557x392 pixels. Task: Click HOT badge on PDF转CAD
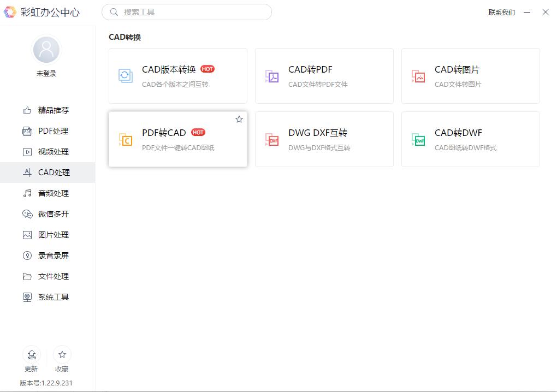[x=198, y=133]
